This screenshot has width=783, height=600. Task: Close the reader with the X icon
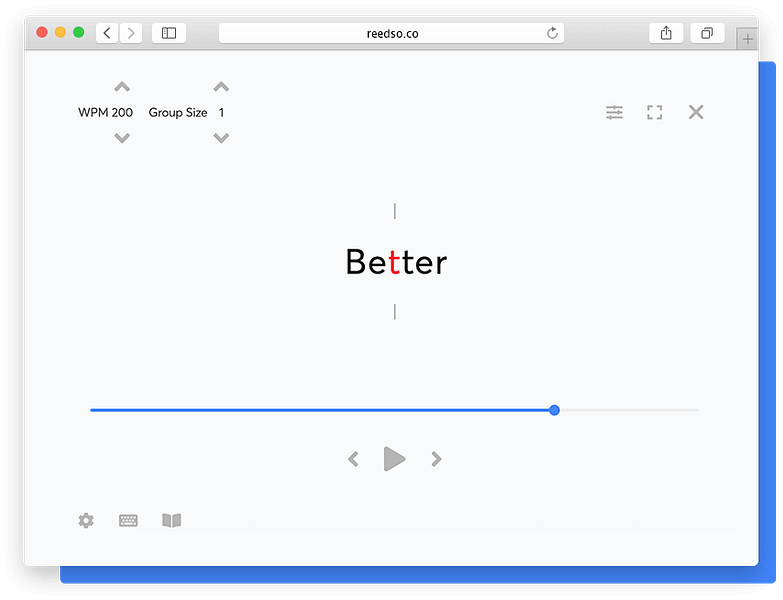pyautogui.click(x=696, y=112)
